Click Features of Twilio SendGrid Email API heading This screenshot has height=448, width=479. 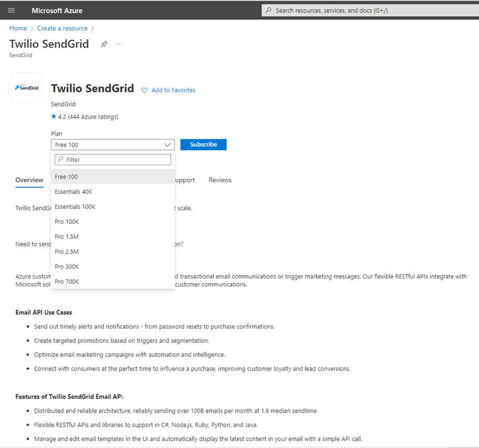point(70,397)
